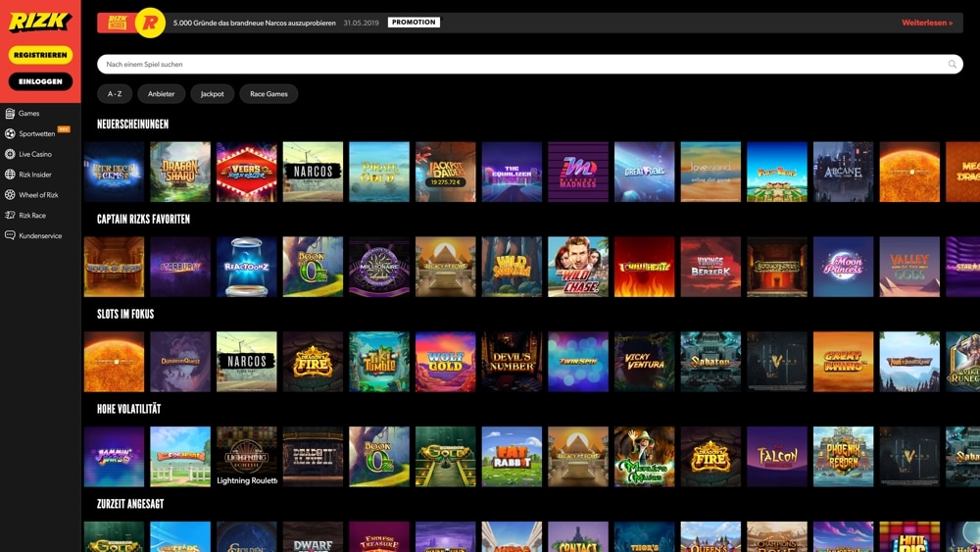Image resolution: width=980 pixels, height=552 pixels.
Task: Read the Narcos promotion headline
Action: tap(255, 23)
